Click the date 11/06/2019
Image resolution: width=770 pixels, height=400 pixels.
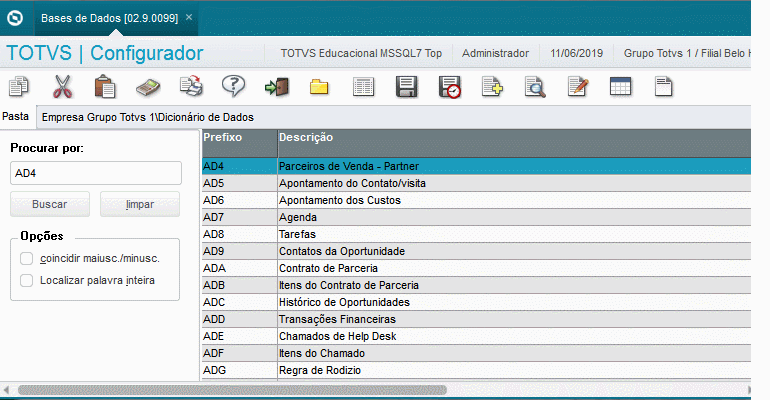coord(577,53)
